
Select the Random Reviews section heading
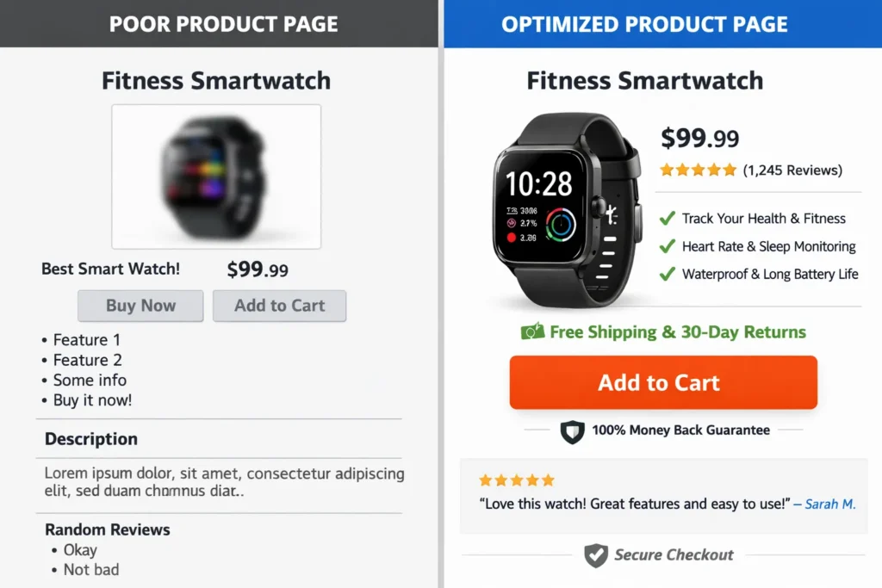pyautogui.click(x=108, y=529)
